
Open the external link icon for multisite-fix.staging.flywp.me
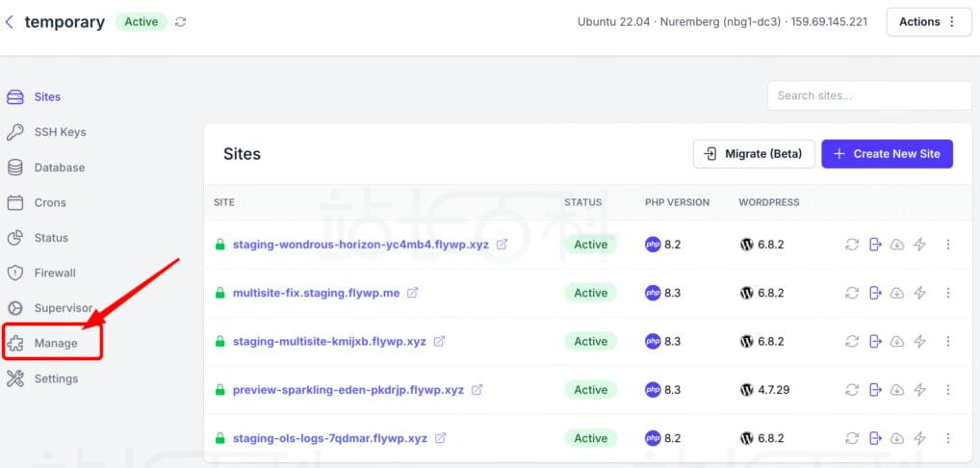click(413, 293)
